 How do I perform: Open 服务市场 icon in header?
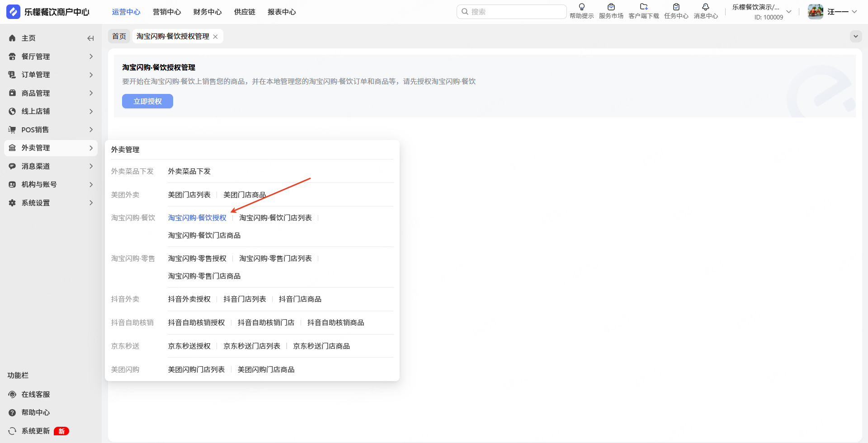click(x=611, y=7)
